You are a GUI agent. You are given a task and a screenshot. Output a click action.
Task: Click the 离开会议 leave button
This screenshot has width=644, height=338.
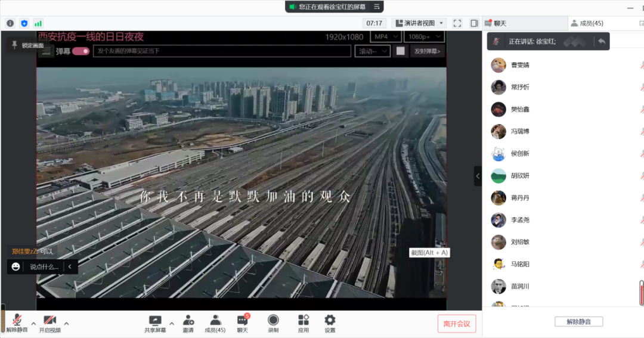(457, 324)
